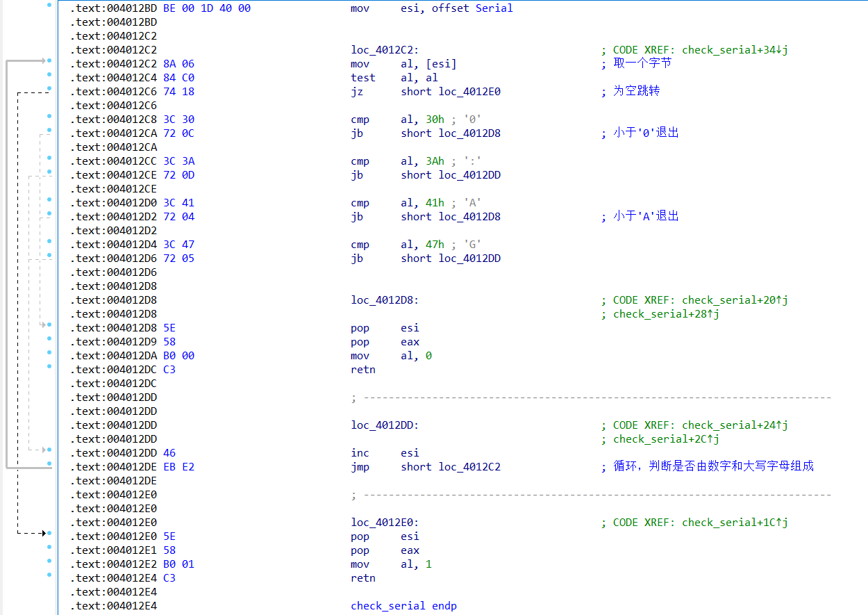
Task: Click opcode bytes 'BE 00 1D 40 00'
Action: pyautogui.click(x=207, y=8)
